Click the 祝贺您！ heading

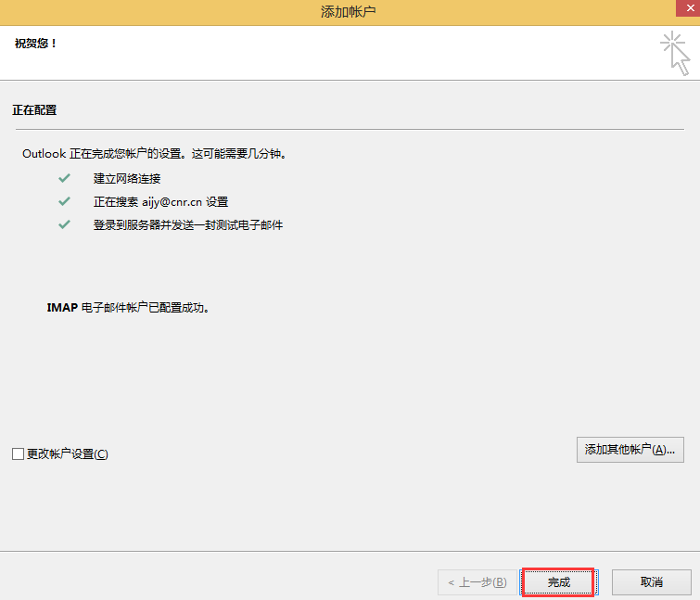coord(35,44)
